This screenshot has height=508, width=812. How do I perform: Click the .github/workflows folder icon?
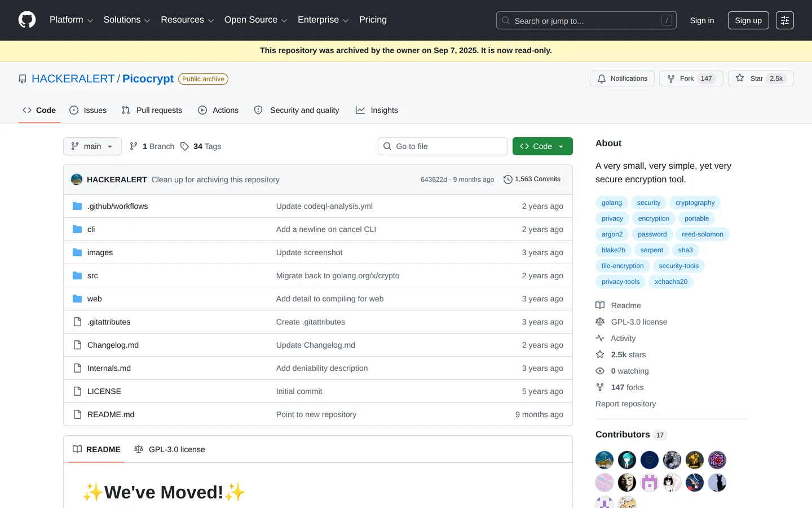pyautogui.click(x=77, y=206)
